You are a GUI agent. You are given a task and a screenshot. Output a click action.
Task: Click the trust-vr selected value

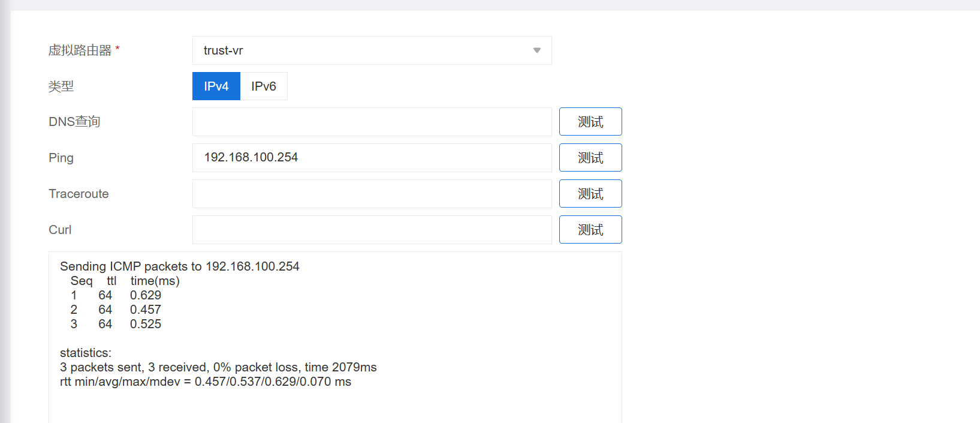(x=224, y=50)
